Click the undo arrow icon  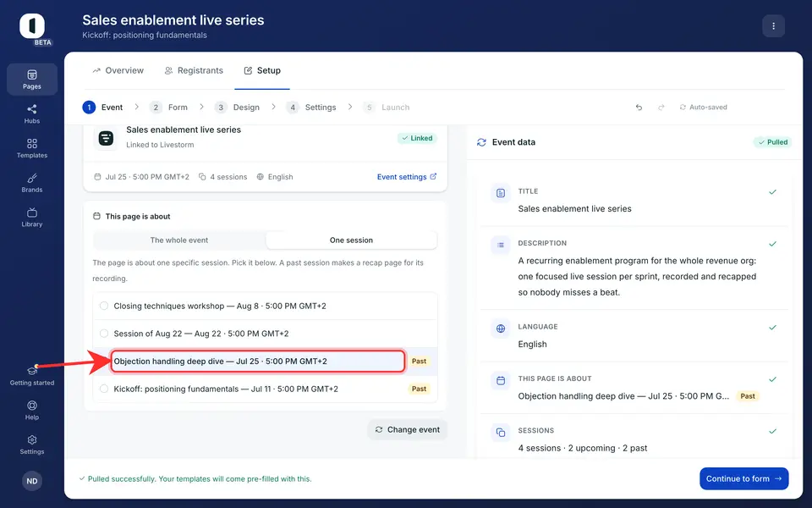639,108
